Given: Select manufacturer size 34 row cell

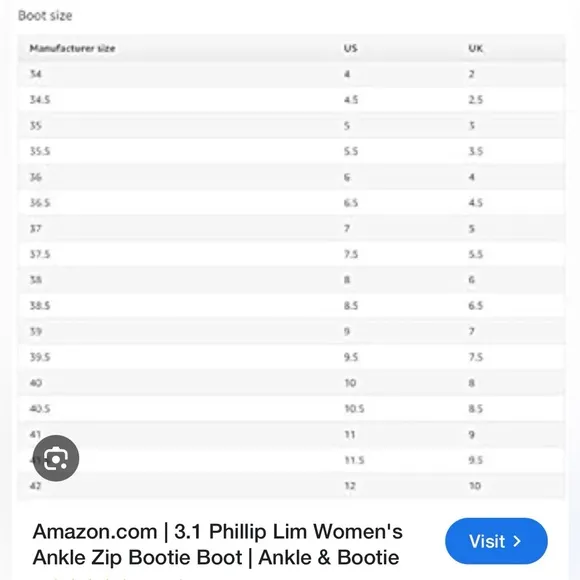Looking at the screenshot, I should [x=36, y=74].
